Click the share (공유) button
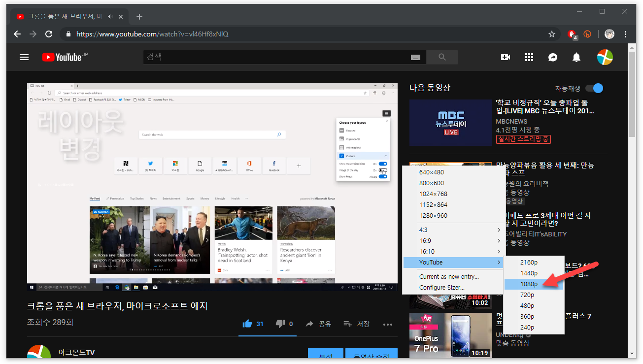 (x=318, y=324)
